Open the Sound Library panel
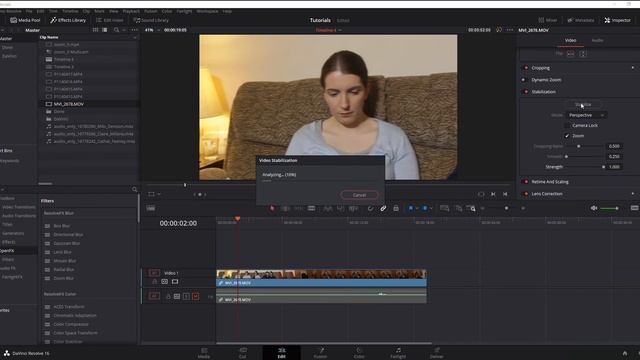Viewport: 640px width, 360px height. tap(151, 20)
